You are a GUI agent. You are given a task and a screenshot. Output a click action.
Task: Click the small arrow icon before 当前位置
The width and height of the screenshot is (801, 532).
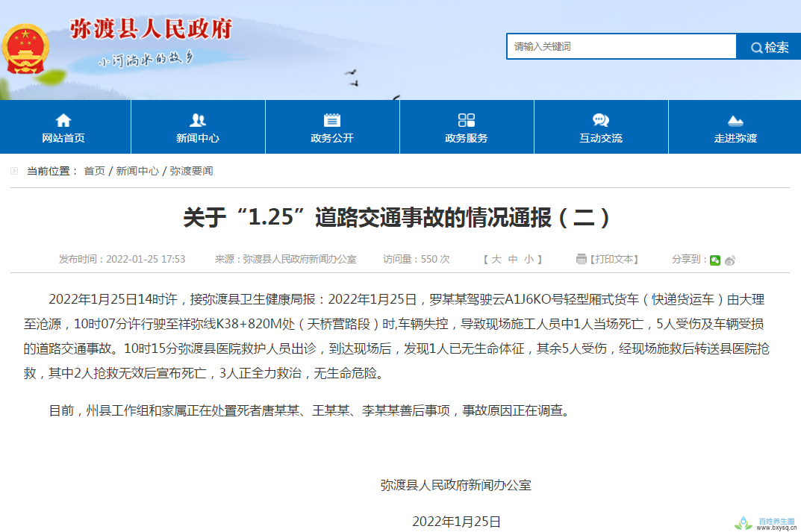pyautogui.click(x=14, y=171)
